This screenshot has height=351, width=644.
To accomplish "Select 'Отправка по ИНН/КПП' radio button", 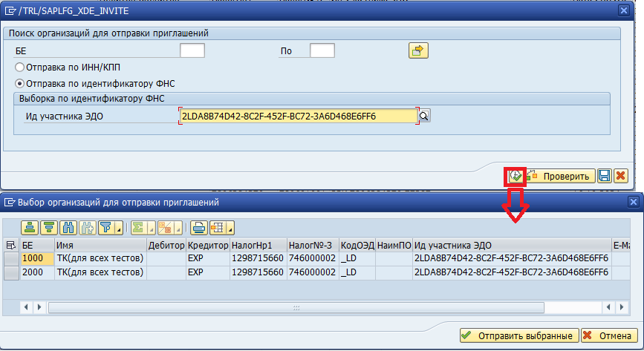I will coord(20,68).
